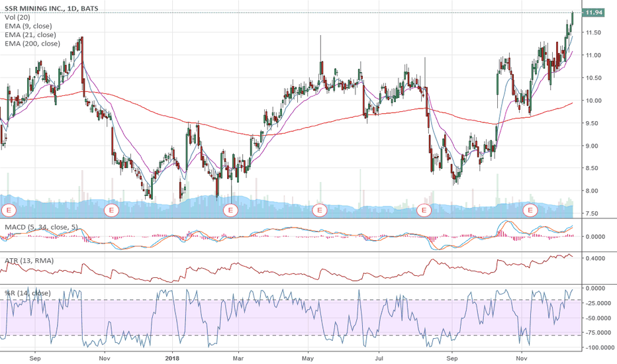Click the ATR (13, RMA) label
This screenshot has height=364, width=617.
[x=29, y=261]
